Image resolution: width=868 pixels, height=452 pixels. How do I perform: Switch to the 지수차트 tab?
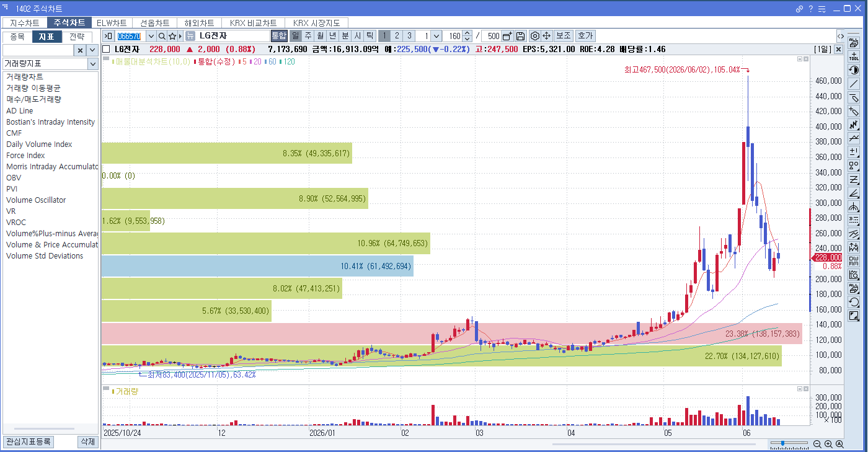point(25,23)
